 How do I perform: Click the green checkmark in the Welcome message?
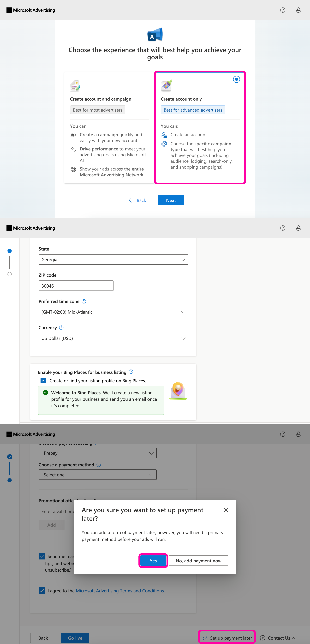tap(45, 393)
